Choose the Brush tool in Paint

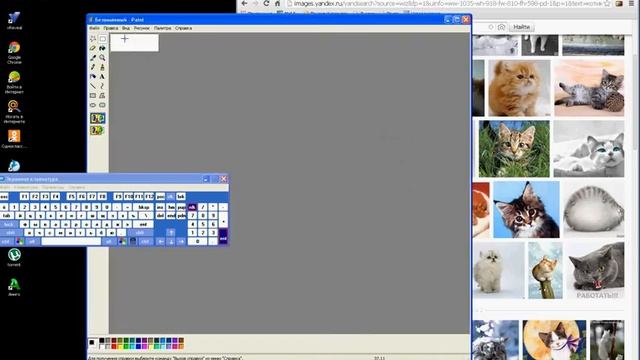click(102, 67)
